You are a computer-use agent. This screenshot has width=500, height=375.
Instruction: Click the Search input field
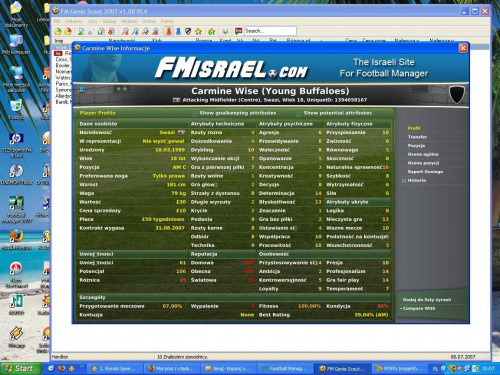[270, 31]
